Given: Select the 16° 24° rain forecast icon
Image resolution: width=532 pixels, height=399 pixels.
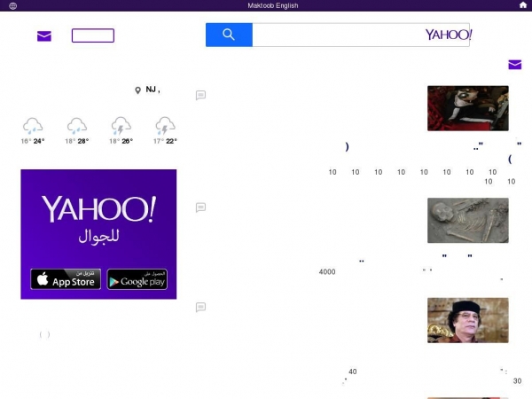Looking at the screenshot, I should 33,126.
